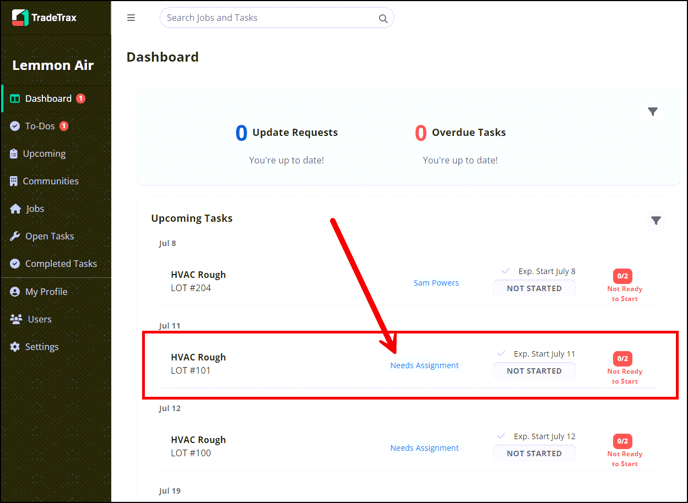Viewport: 688px width, 503px height.
Task: Open My Profile page
Action: click(x=46, y=292)
